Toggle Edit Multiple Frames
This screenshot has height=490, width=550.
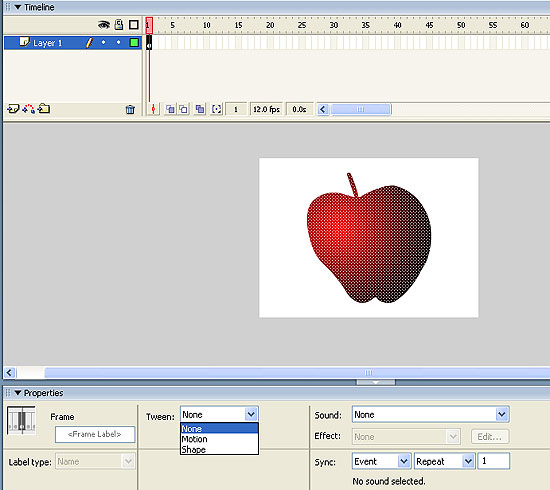pyautogui.click(x=200, y=109)
